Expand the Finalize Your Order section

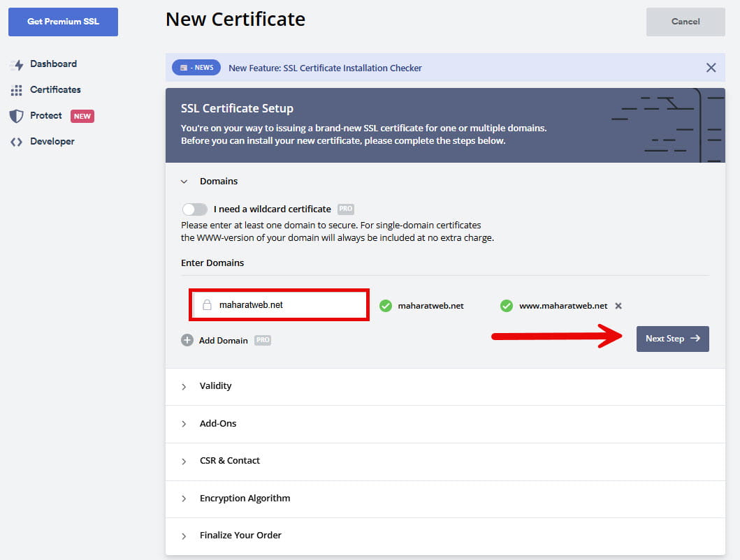pos(445,536)
